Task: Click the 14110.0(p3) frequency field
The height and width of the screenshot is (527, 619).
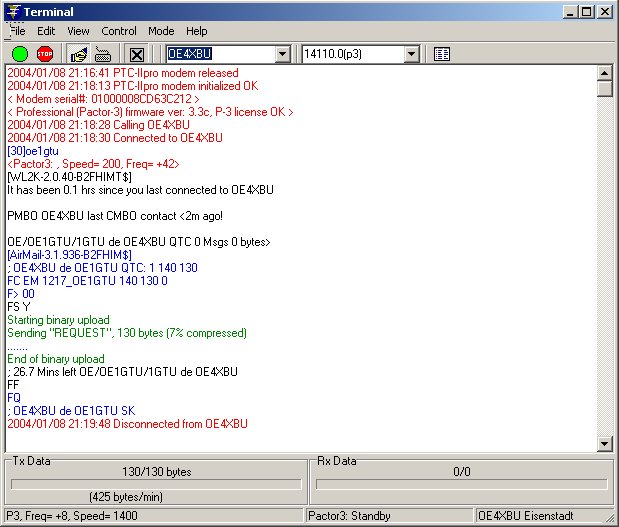Action: [x=353, y=54]
